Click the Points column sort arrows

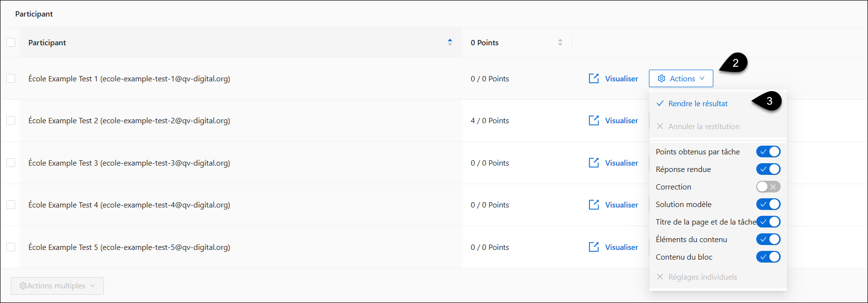pyautogui.click(x=560, y=42)
